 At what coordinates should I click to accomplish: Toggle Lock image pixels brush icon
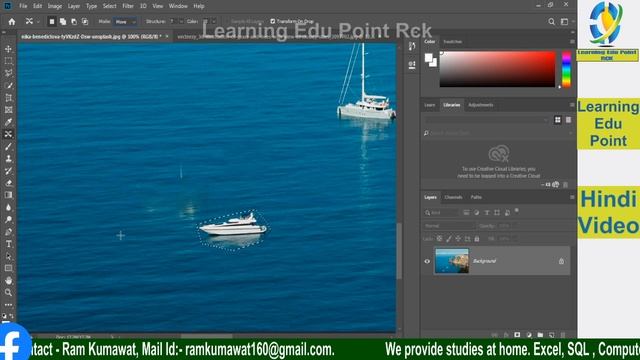[x=449, y=239]
